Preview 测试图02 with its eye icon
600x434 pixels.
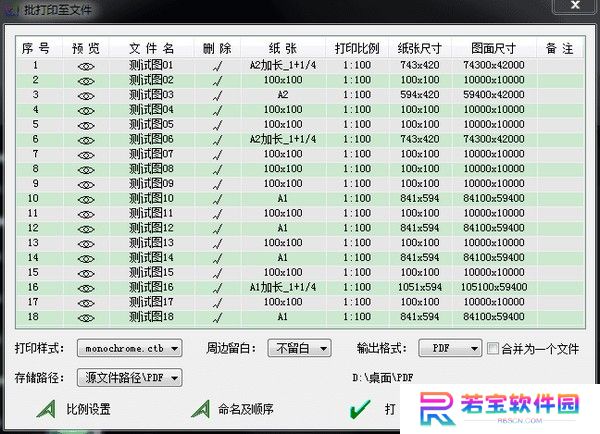tap(86, 81)
